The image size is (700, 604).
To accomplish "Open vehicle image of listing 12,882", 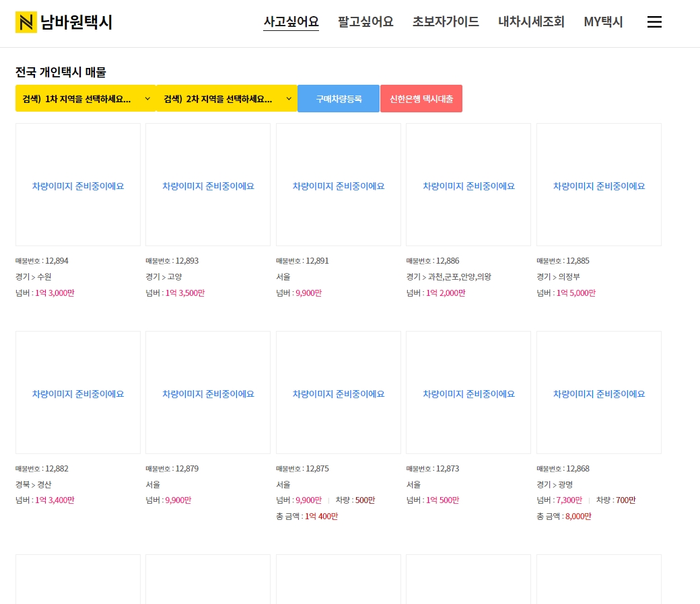I will [x=77, y=393].
